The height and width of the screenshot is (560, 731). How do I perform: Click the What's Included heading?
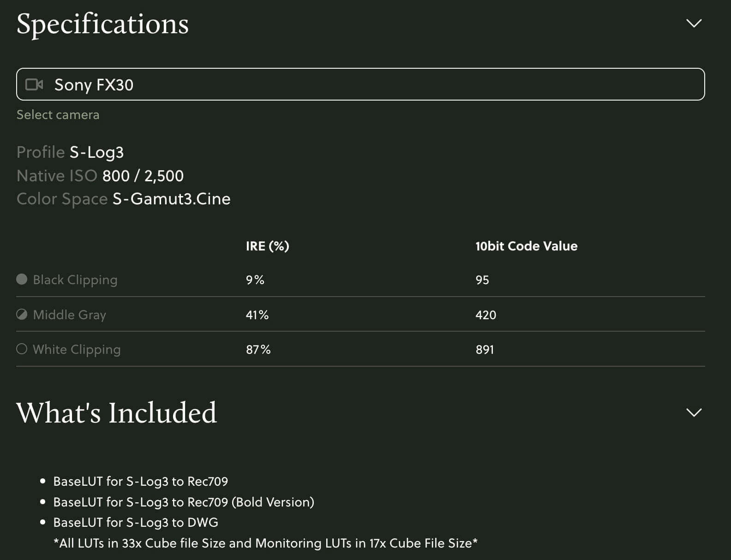[x=116, y=412]
